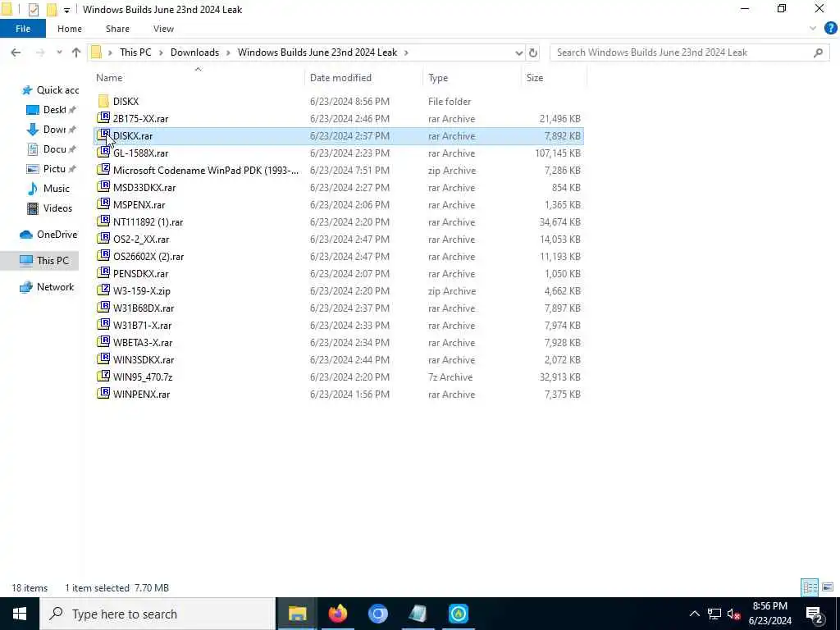Viewport: 840px width, 630px height.
Task: Open Desktop in the navigation pane
Action: pos(52,110)
